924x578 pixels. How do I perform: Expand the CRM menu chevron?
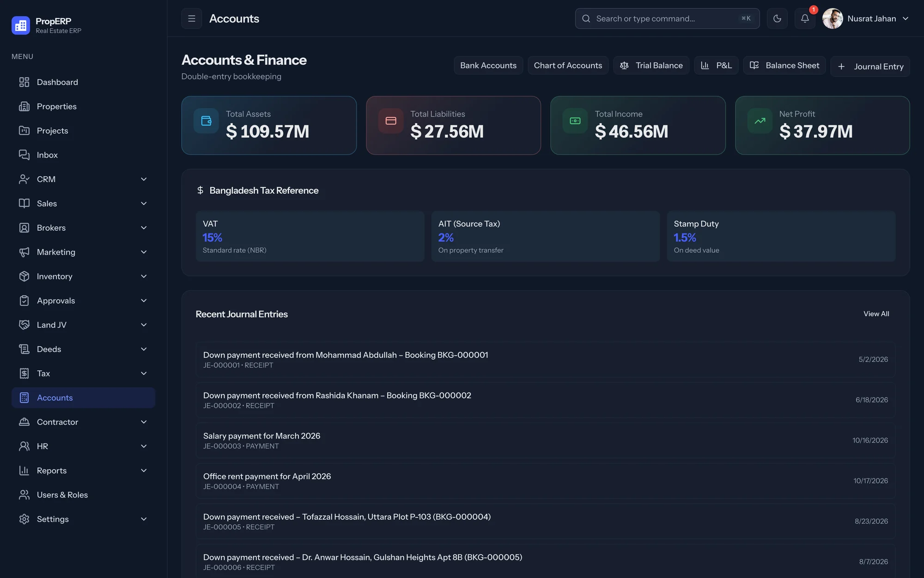coord(144,179)
